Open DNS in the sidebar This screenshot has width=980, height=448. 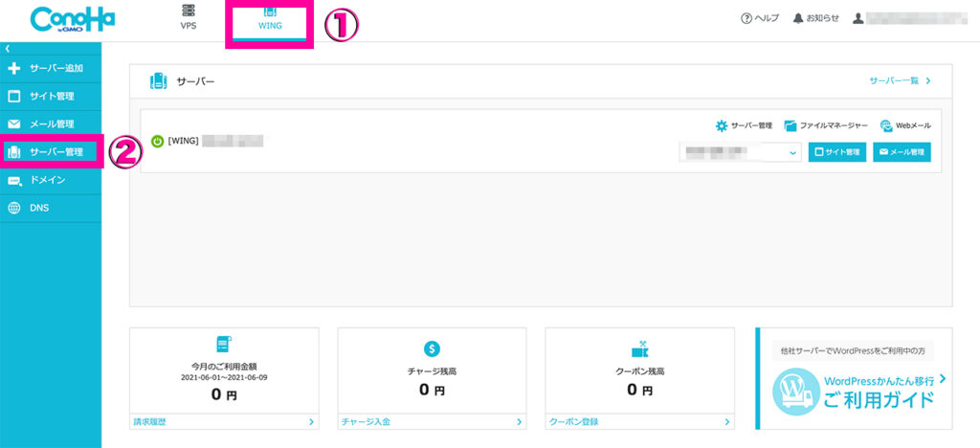[x=51, y=208]
